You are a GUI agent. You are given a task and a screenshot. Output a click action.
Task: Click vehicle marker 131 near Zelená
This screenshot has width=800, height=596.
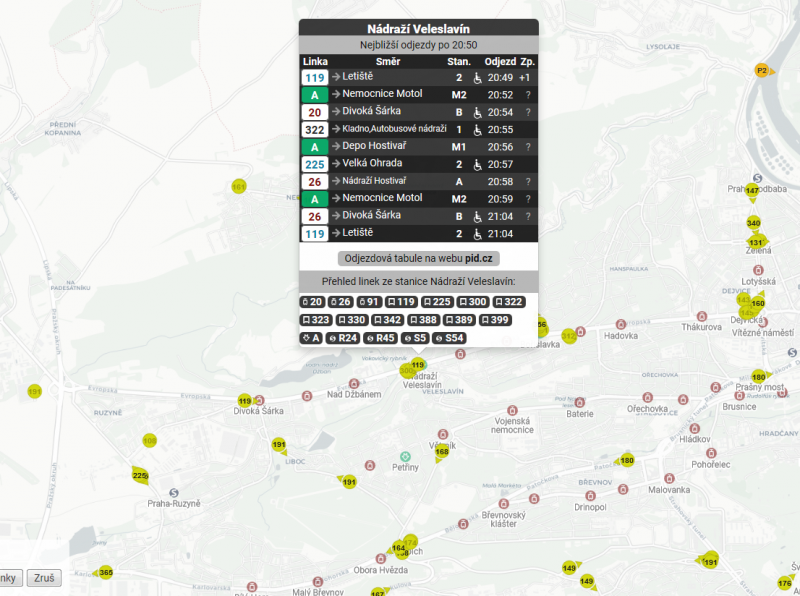[x=756, y=242]
